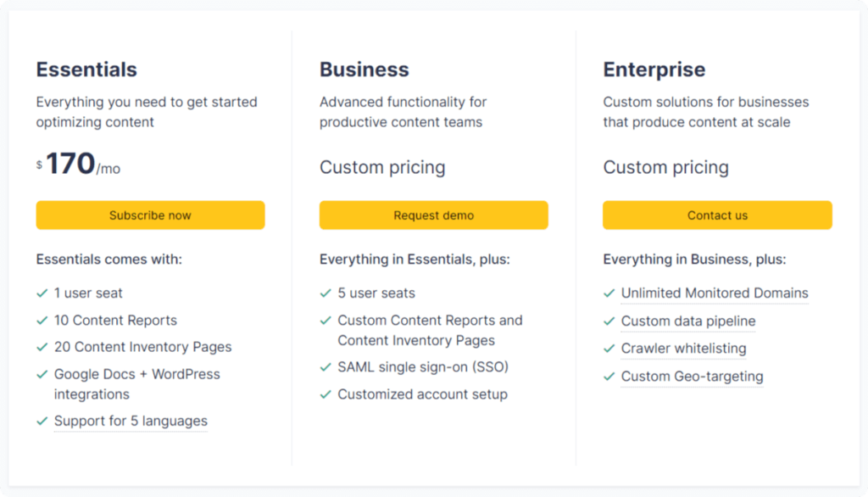Click the $170/mo price text
This screenshot has width=868, height=497.
78,164
